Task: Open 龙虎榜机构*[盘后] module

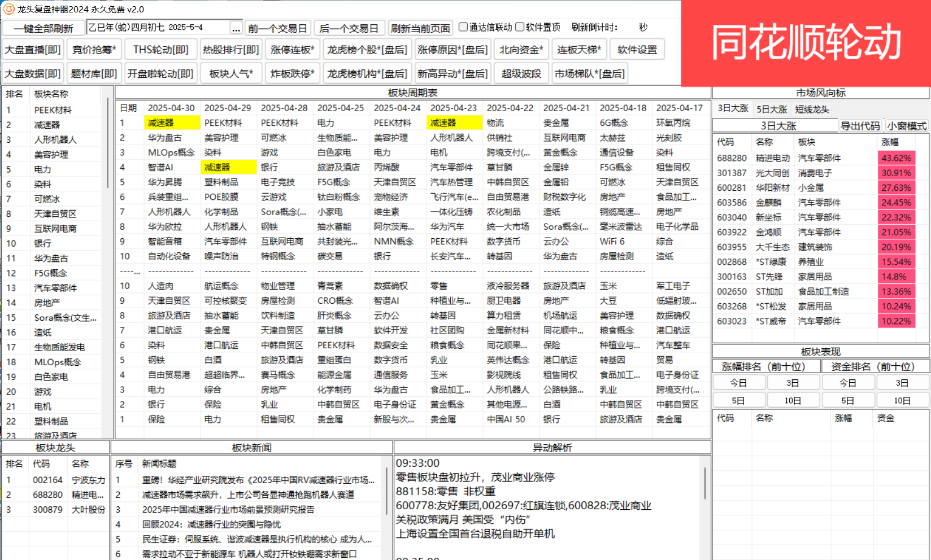Action: pos(367,73)
